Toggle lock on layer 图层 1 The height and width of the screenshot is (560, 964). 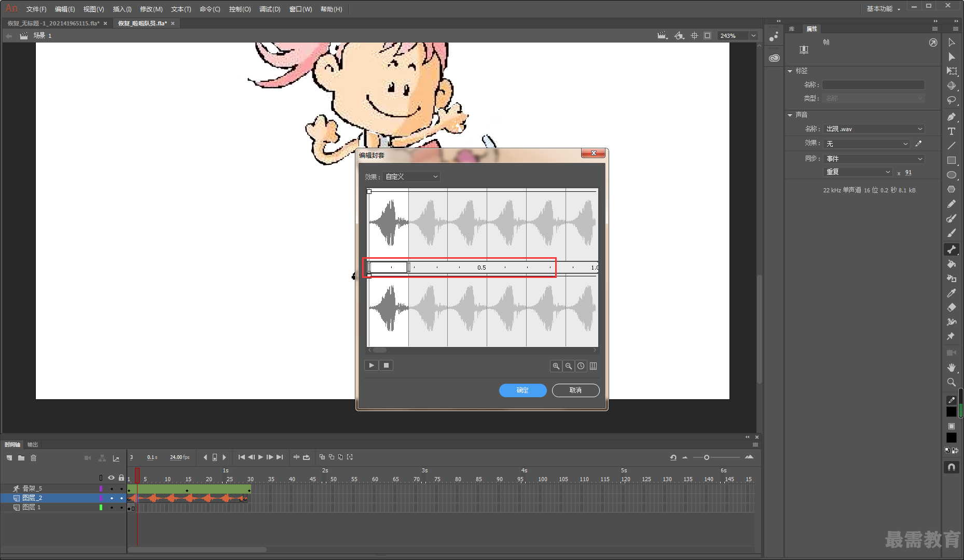(121, 507)
